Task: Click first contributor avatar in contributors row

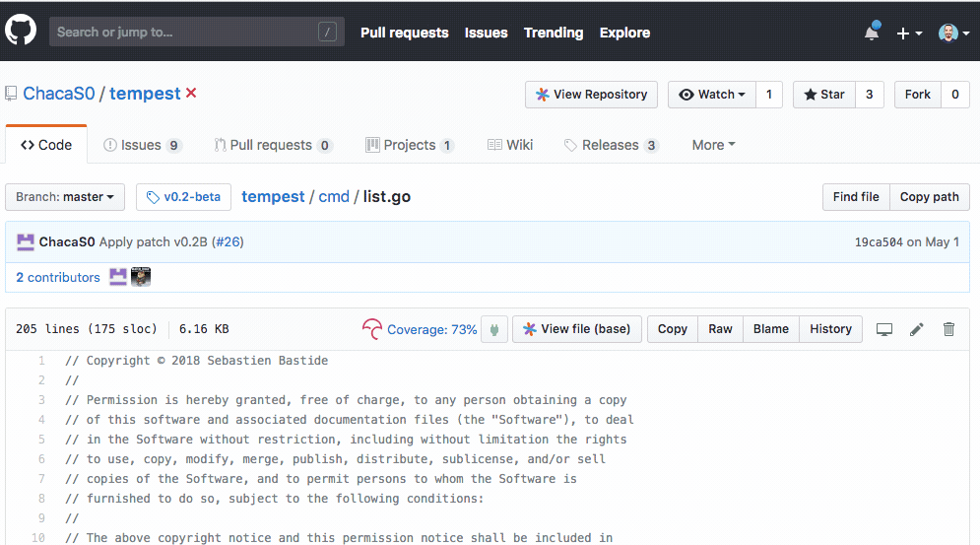Action: [x=118, y=277]
